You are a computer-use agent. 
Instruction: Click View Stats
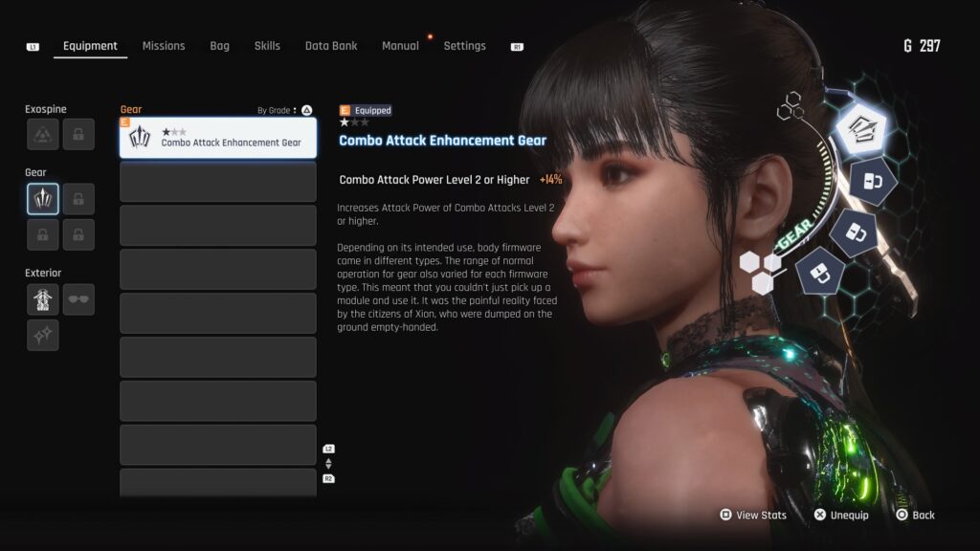coord(754,515)
